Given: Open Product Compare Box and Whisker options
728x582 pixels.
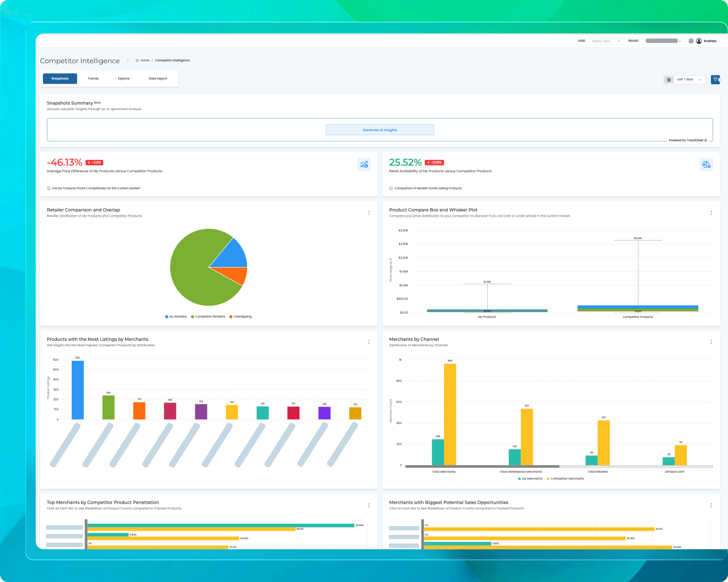Looking at the screenshot, I should [711, 213].
